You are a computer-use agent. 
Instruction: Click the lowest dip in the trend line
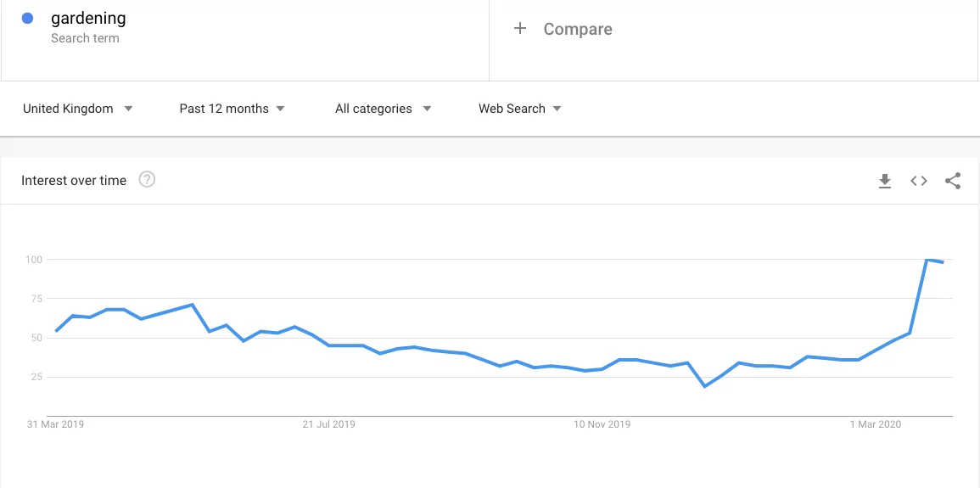coord(704,386)
